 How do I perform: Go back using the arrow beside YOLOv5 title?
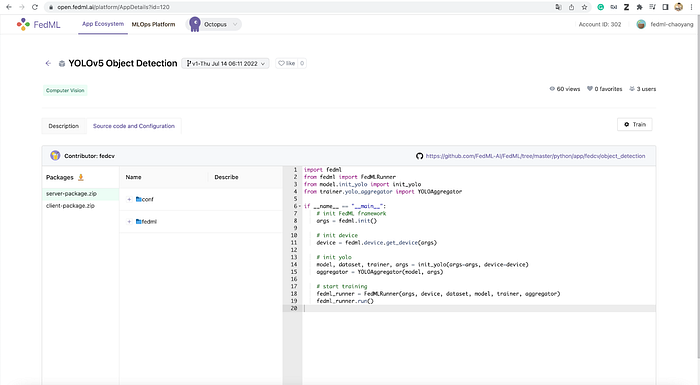coord(48,63)
